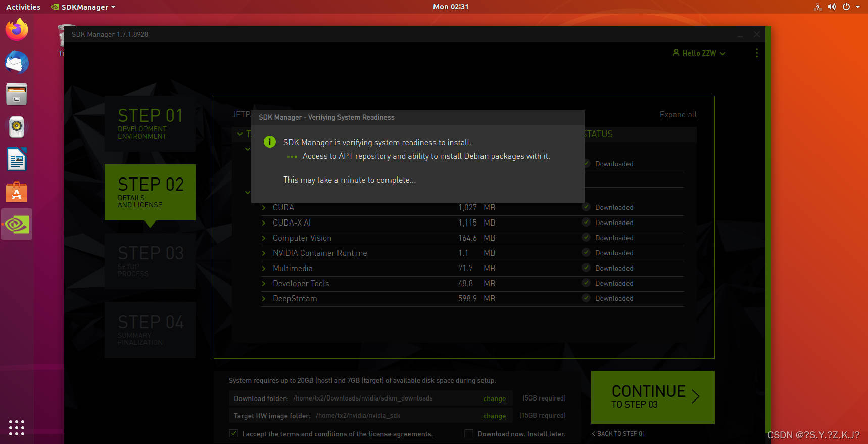Click the Download folder path field
The height and width of the screenshot is (444, 868).
370,398
